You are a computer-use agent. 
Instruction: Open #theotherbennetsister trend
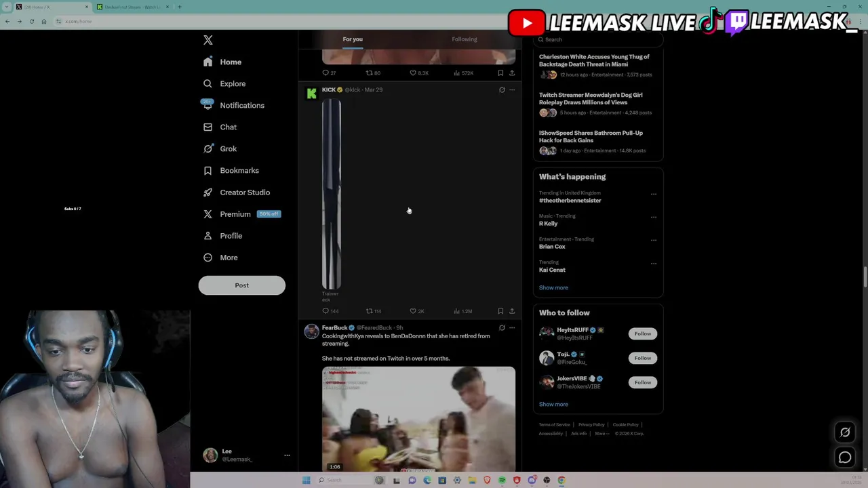pyautogui.click(x=570, y=201)
